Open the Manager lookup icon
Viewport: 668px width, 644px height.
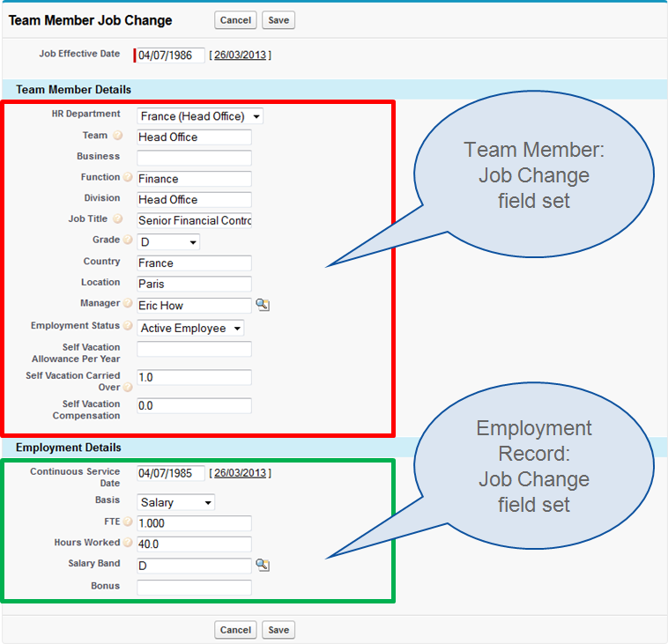(x=262, y=305)
